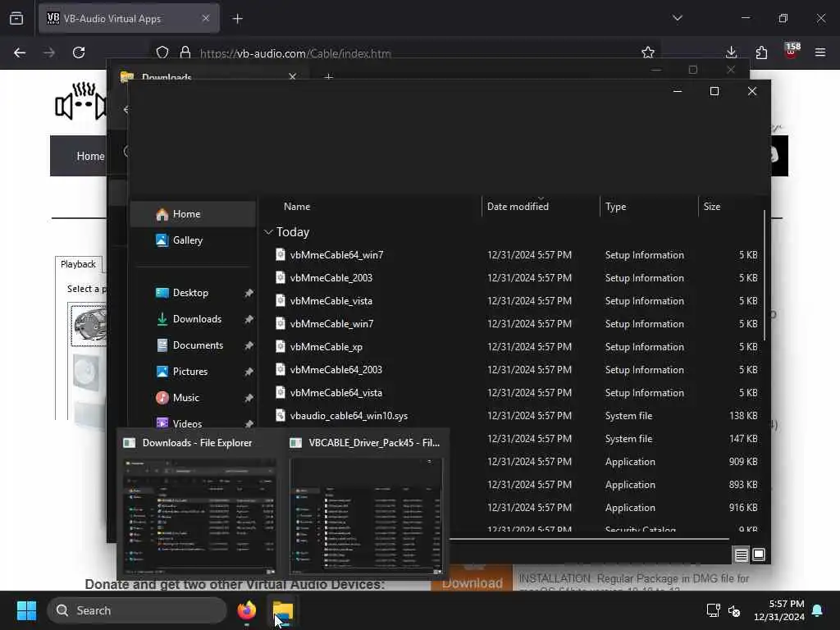Screen dimensions: 840x630
Task: Close the VB-Audio Virtual Apps browser tab
Action: point(206,18)
